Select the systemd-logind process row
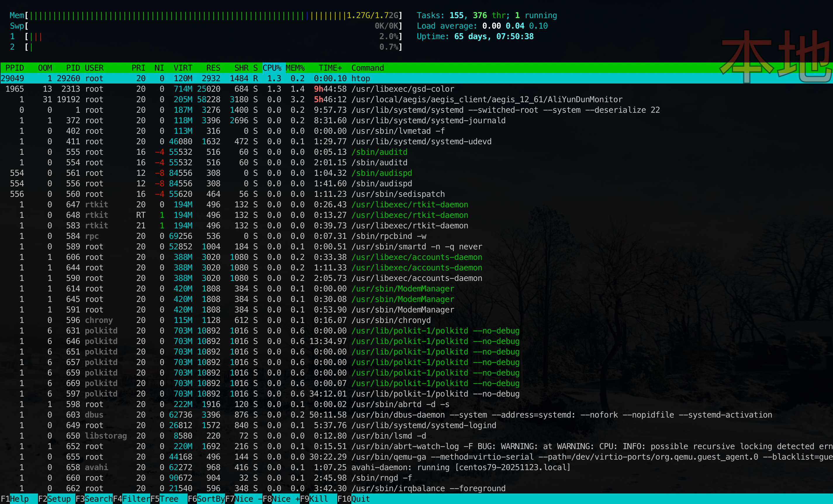This screenshot has width=833, height=504. (416, 425)
